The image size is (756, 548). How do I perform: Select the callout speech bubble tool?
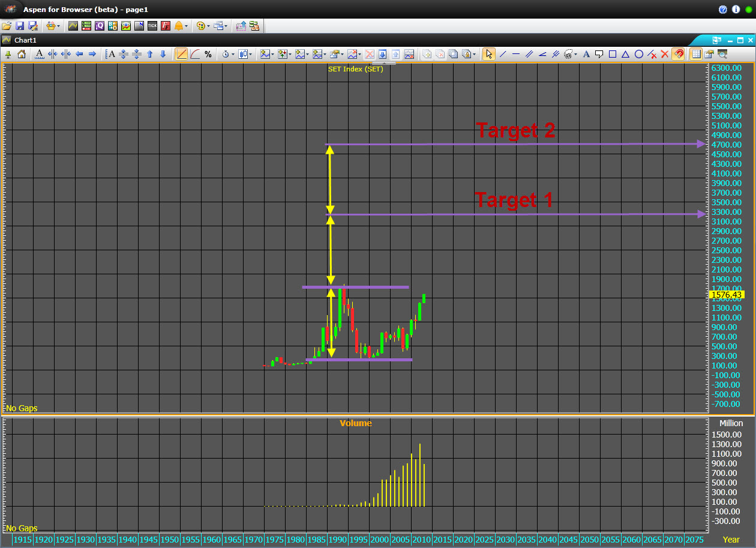599,54
